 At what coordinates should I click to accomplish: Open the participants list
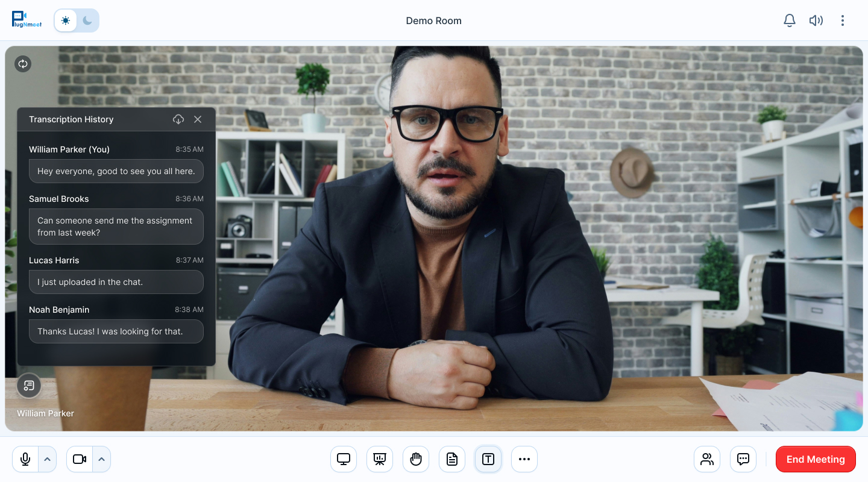click(707, 459)
